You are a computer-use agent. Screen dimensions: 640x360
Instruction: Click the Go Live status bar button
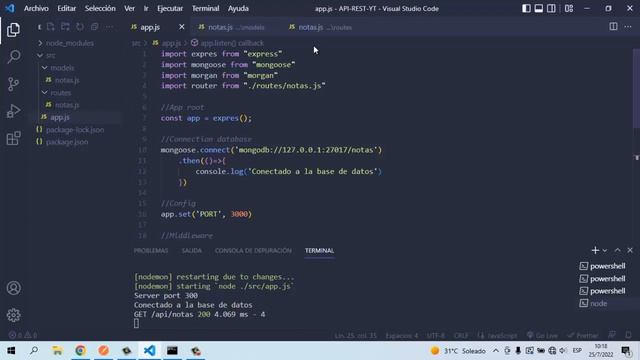click(x=542, y=336)
